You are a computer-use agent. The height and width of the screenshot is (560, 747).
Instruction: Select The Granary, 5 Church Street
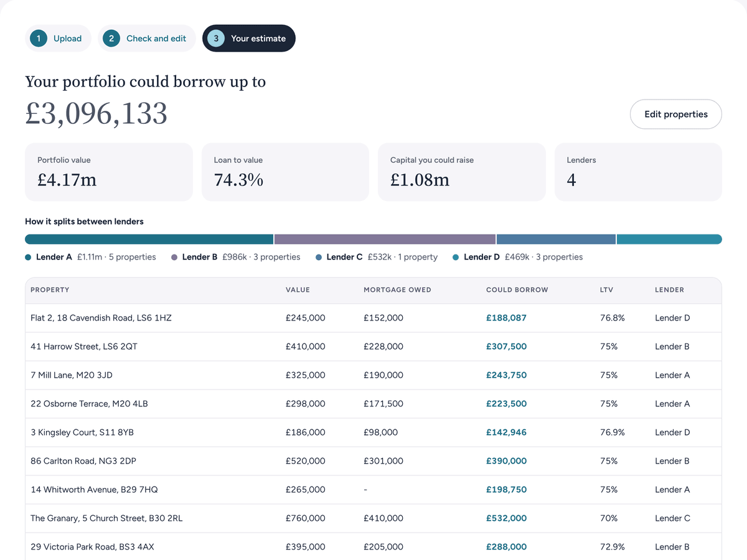[x=374, y=518]
